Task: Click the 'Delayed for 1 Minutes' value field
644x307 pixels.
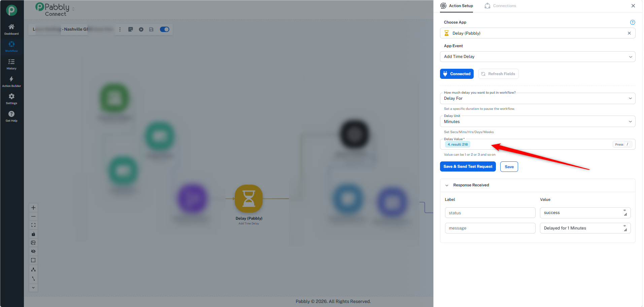Action: point(585,228)
